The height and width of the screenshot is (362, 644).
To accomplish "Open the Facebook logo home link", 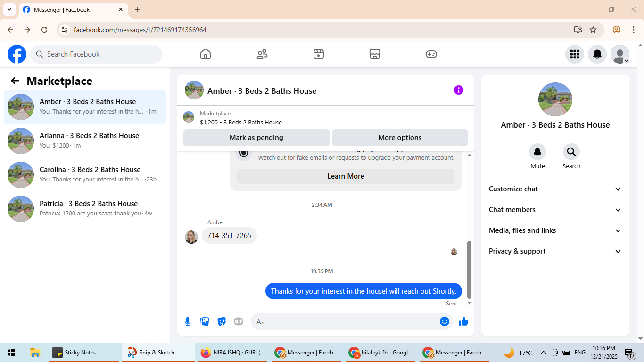I will (17, 54).
